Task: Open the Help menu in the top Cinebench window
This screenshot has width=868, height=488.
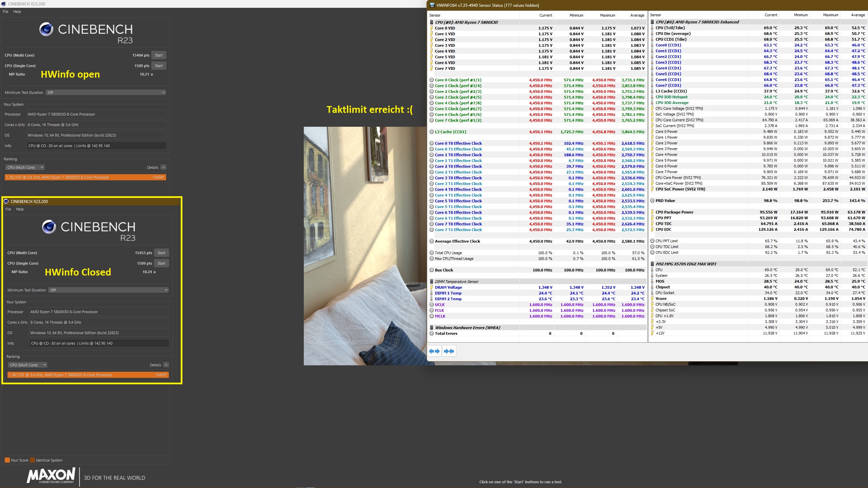Action: [x=17, y=12]
